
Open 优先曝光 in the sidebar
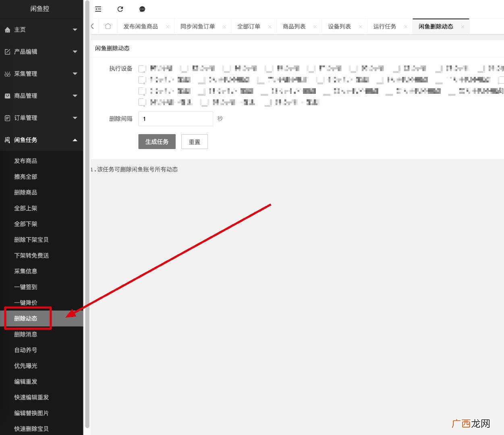[x=26, y=366]
